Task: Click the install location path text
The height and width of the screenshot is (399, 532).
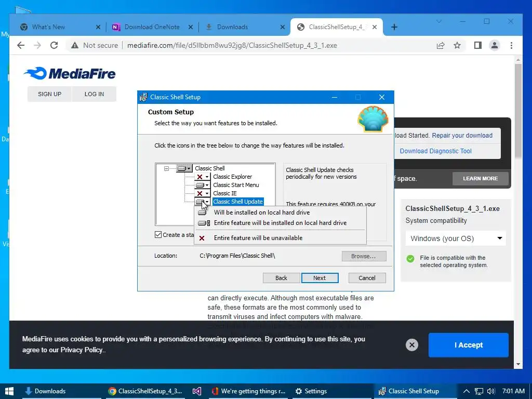Action: 237,256
